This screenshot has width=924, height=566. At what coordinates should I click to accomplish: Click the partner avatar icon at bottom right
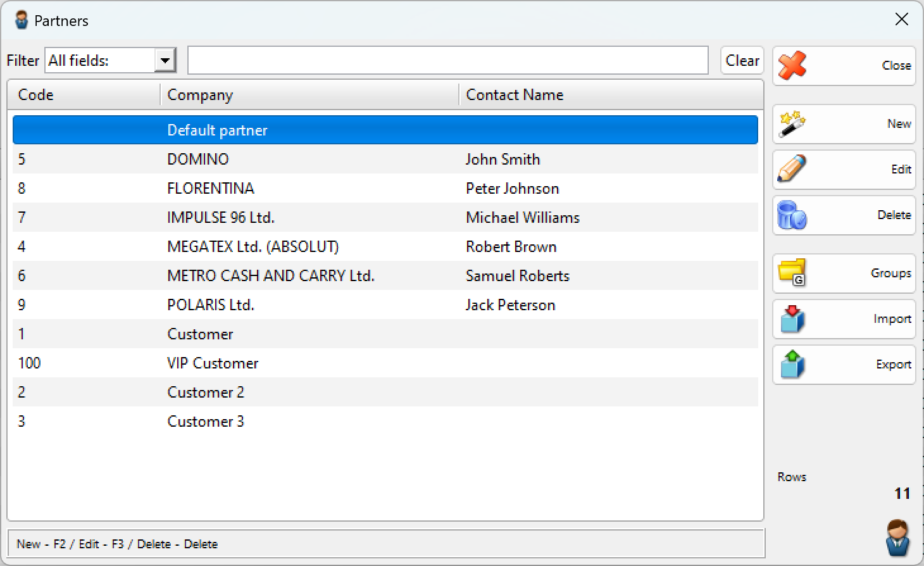click(897, 537)
